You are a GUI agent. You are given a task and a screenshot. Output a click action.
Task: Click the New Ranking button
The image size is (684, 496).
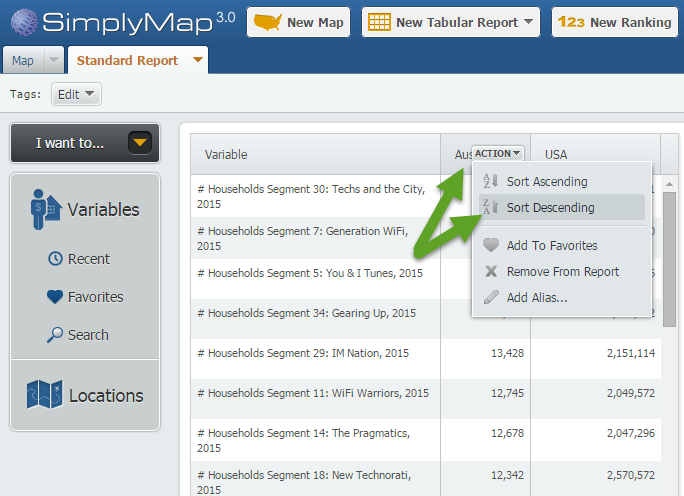(x=615, y=22)
